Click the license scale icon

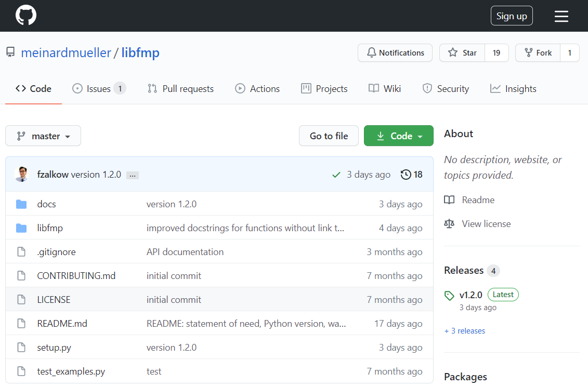pyautogui.click(x=449, y=224)
